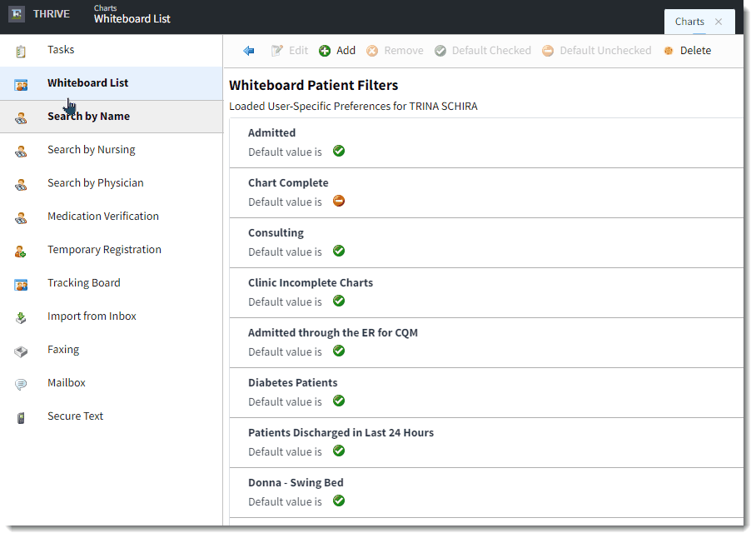Select the Admitted filter row

click(486, 142)
